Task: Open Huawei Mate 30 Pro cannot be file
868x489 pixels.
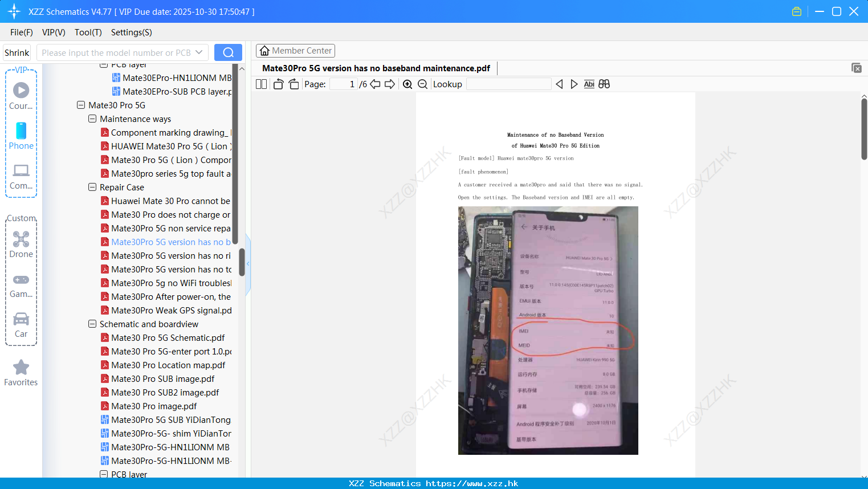Action: [166, 201]
